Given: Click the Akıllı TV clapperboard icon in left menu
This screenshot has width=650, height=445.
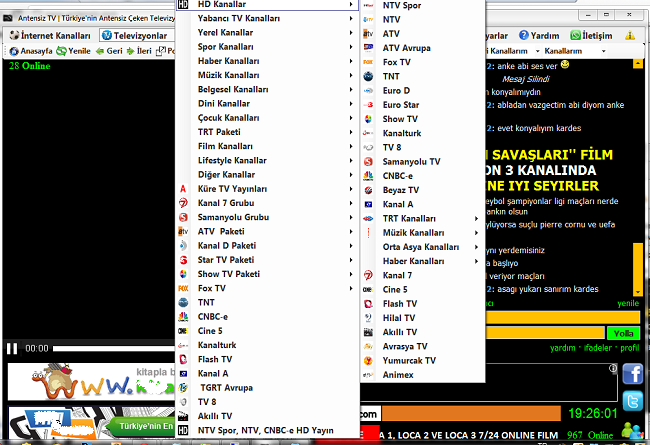Looking at the screenshot, I should click(x=183, y=416).
